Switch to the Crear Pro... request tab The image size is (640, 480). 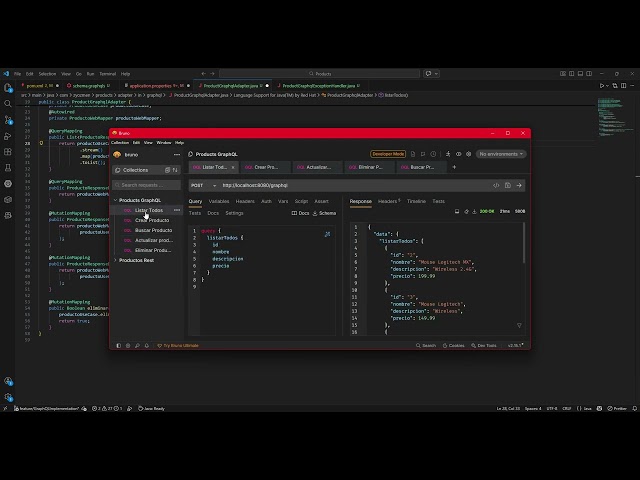coord(266,167)
